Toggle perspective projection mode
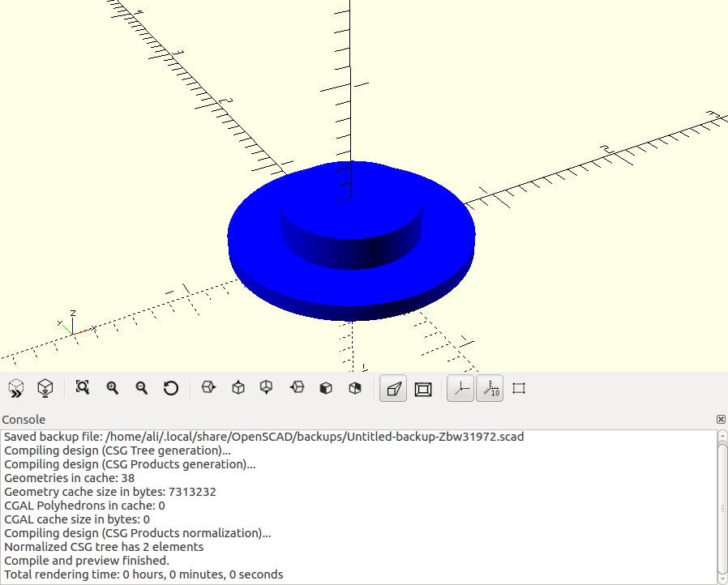Viewport: 728px width, 585px height. click(x=392, y=388)
